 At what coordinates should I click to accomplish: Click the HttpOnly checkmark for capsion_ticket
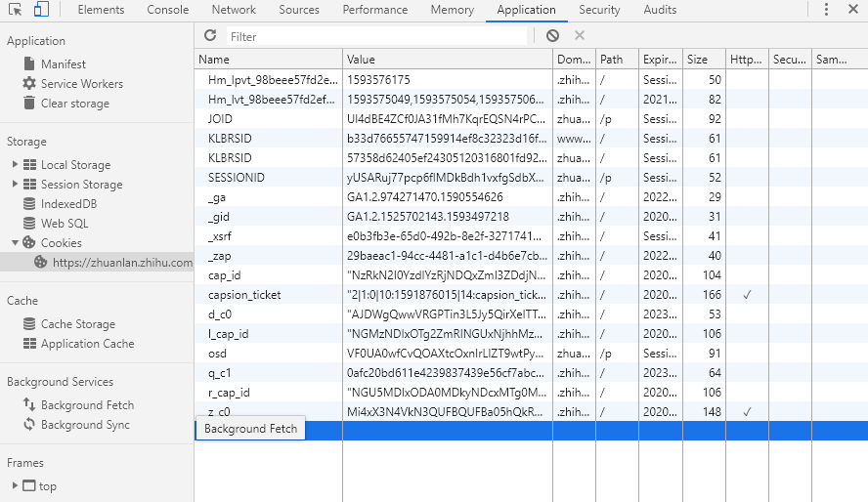748,295
